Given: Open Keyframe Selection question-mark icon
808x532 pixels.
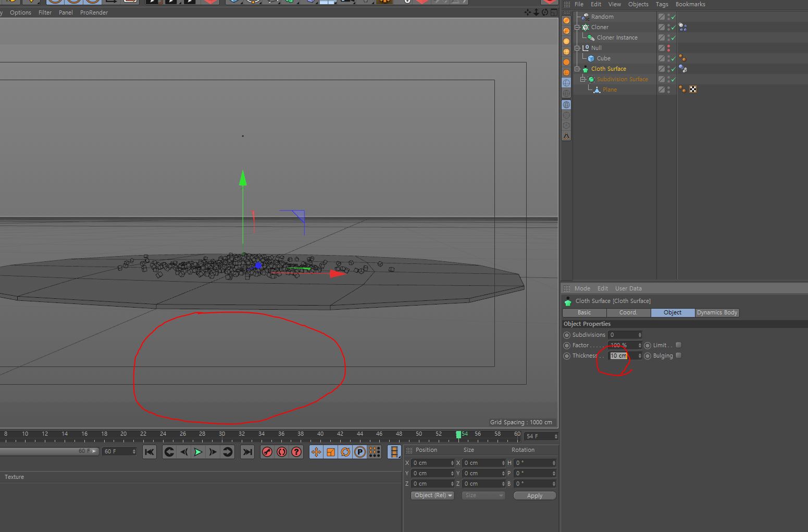Looking at the screenshot, I should point(296,452).
